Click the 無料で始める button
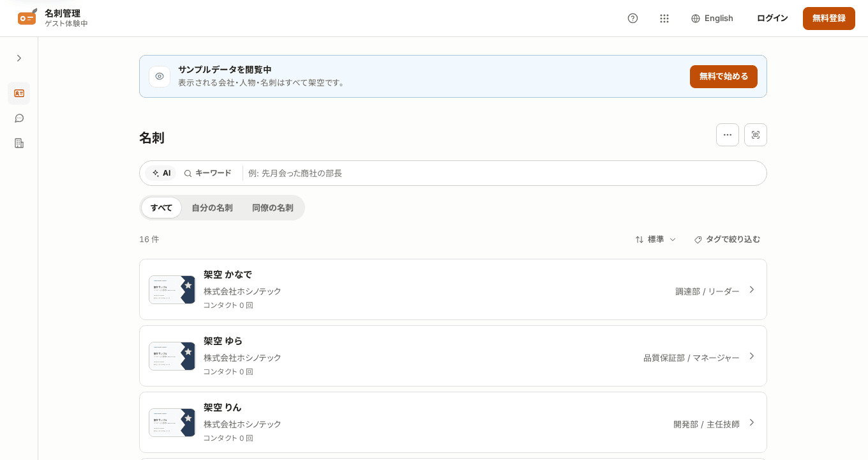868x460 pixels. 724,77
